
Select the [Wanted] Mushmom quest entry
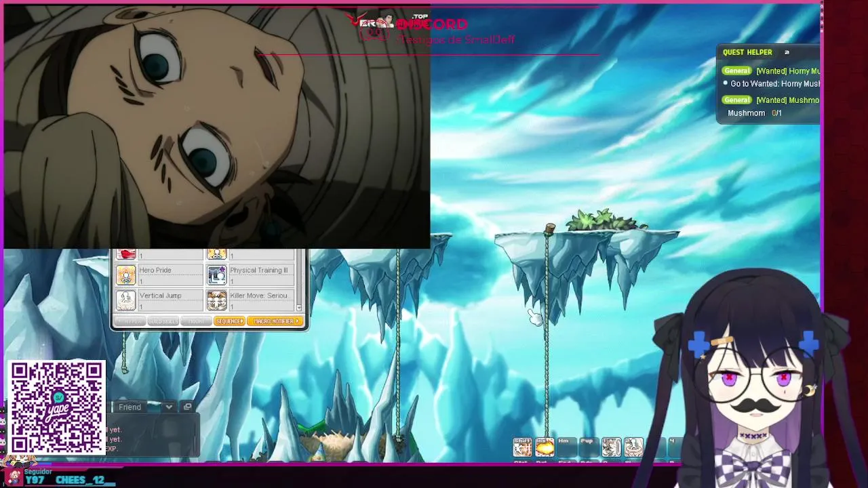pos(788,100)
